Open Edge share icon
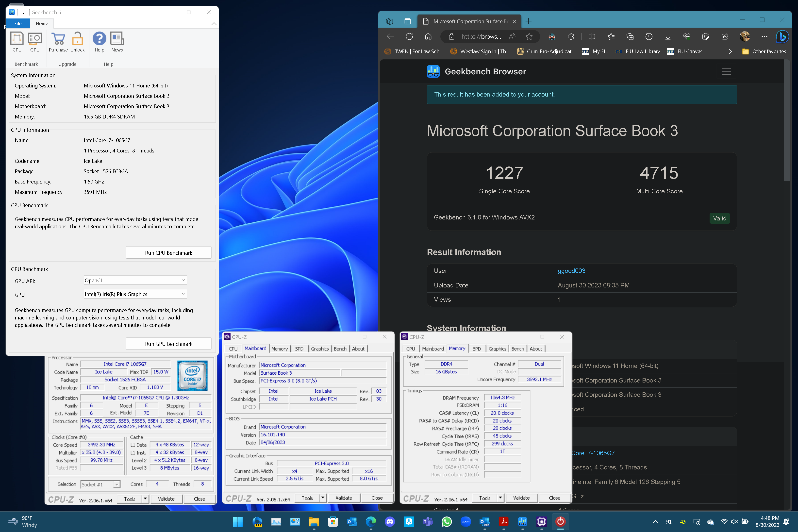Image resolution: width=798 pixels, height=532 pixels. tap(725, 37)
